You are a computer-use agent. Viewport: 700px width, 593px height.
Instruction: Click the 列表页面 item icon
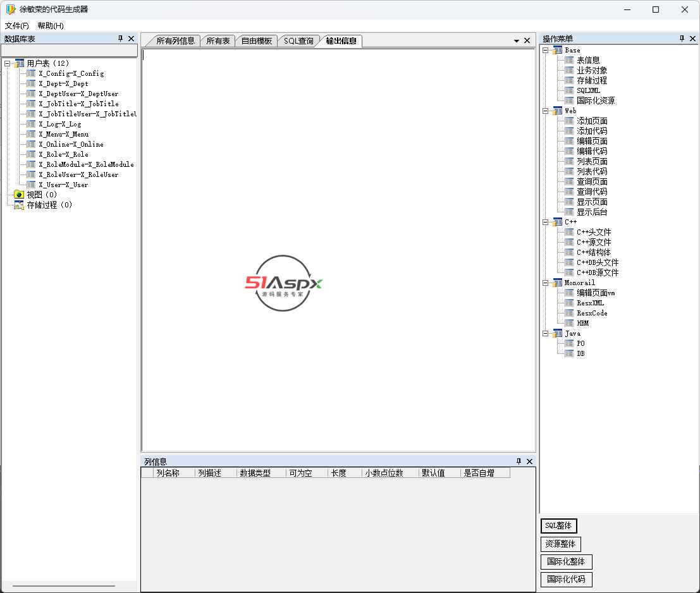click(569, 161)
